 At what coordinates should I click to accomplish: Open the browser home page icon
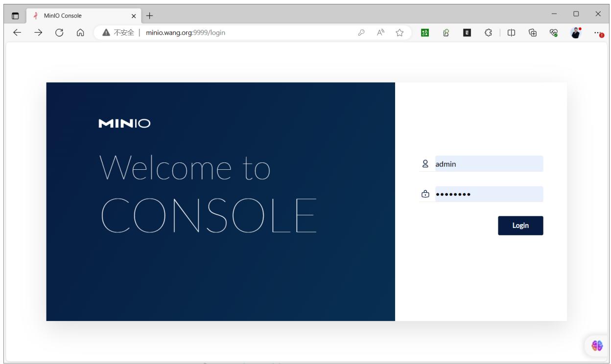click(80, 33)
